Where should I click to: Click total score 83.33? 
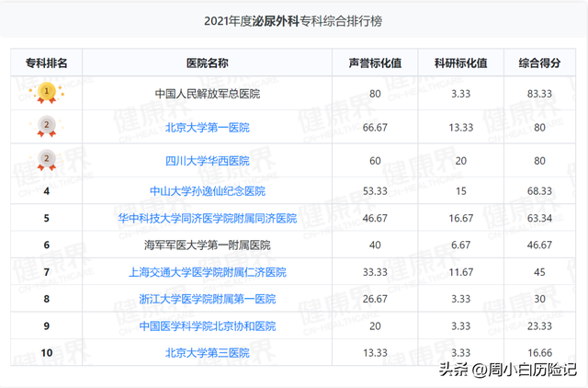pos(539,94)
